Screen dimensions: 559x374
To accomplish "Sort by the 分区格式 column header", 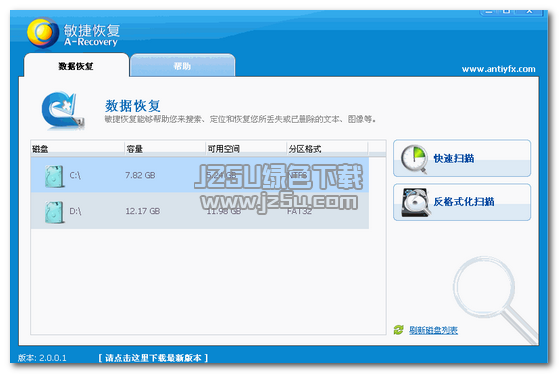I will 327,149.
